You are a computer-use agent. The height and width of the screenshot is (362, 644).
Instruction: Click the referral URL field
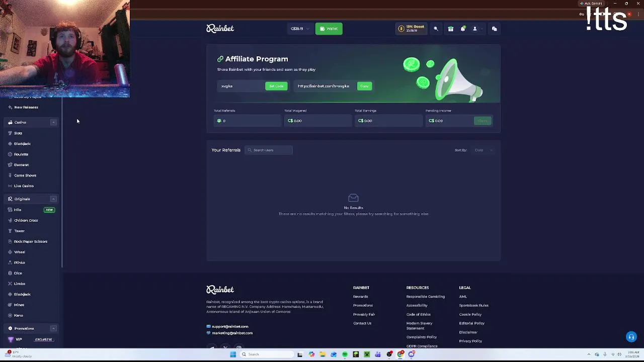click(x=326, y=86)
